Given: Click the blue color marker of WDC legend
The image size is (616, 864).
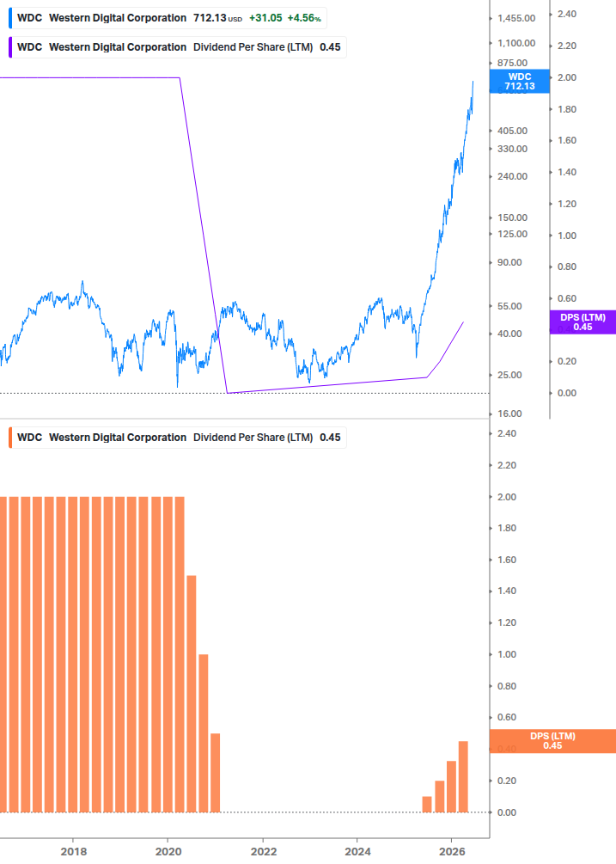Looking at the screenshot, I should [x=10, y=18].
